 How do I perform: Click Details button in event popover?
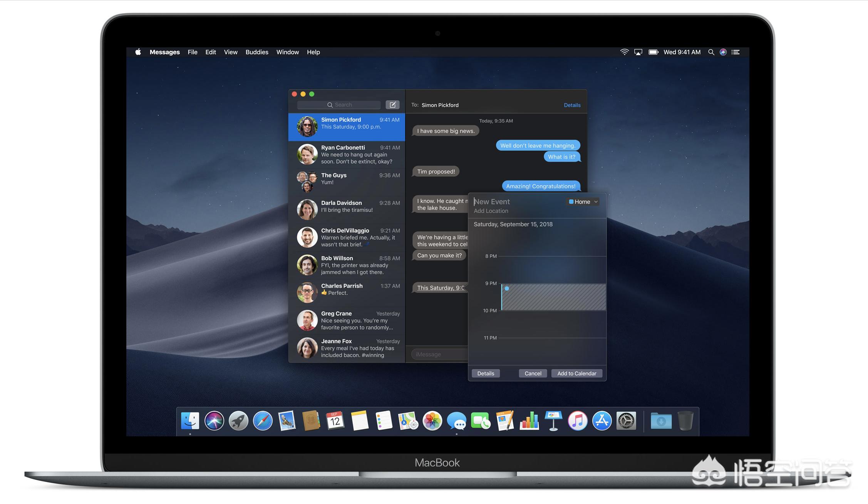pos(486,374)
